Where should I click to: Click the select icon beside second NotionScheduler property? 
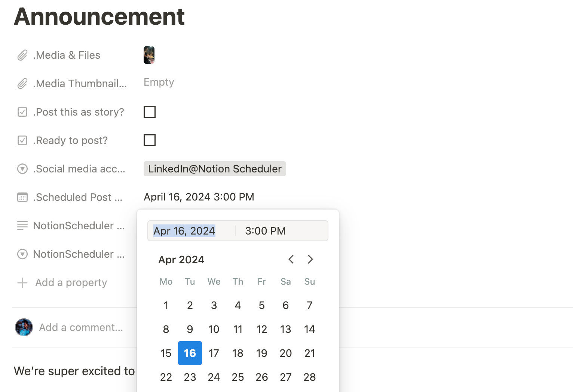click(22, 254)
